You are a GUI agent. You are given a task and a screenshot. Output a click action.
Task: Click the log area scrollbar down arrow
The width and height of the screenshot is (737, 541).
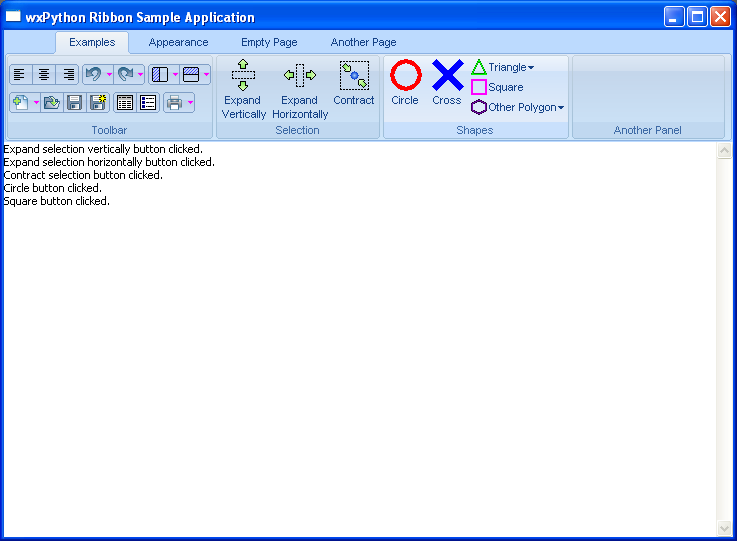coord(725,528)
